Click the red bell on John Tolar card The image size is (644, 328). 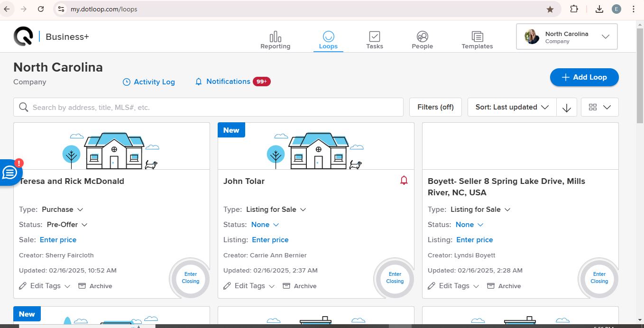(x=404, y=180)
